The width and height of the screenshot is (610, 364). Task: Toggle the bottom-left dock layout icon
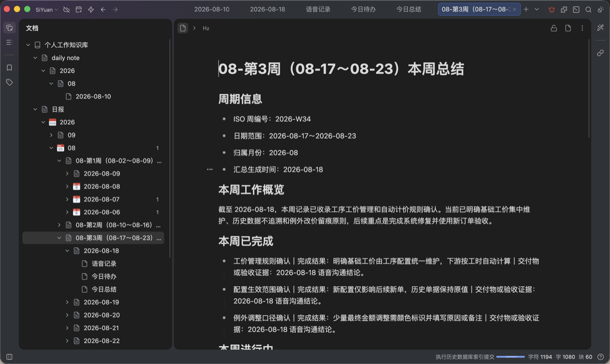[9, 357]
